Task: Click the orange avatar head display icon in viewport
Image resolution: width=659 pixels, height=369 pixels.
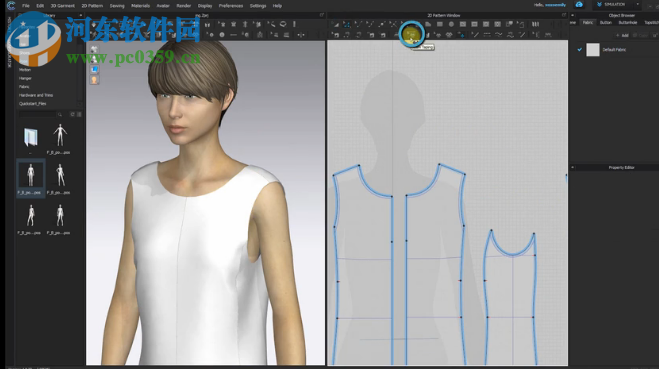Action: point(94,80)
